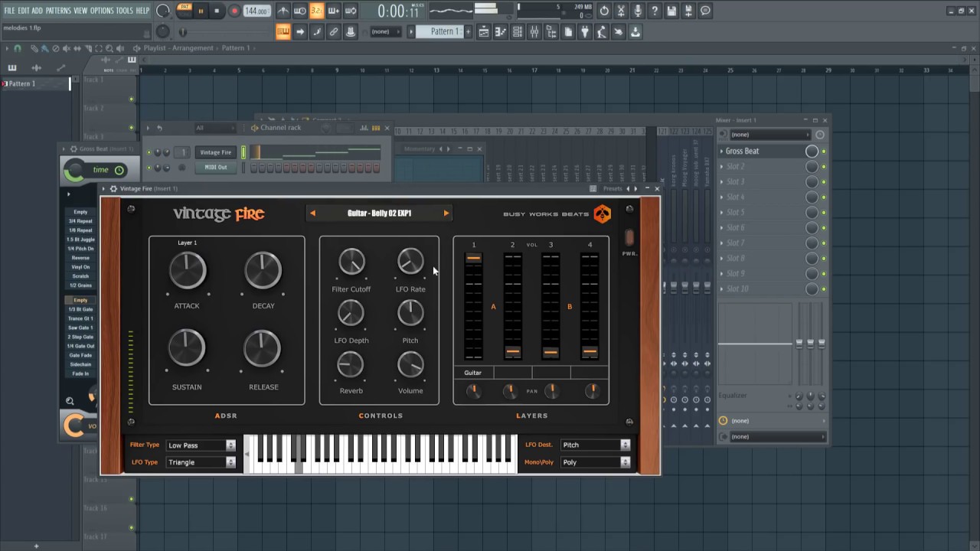Click the Filter Cutoff knob
This screenshot has height=551, width=980.
[351, 262]
